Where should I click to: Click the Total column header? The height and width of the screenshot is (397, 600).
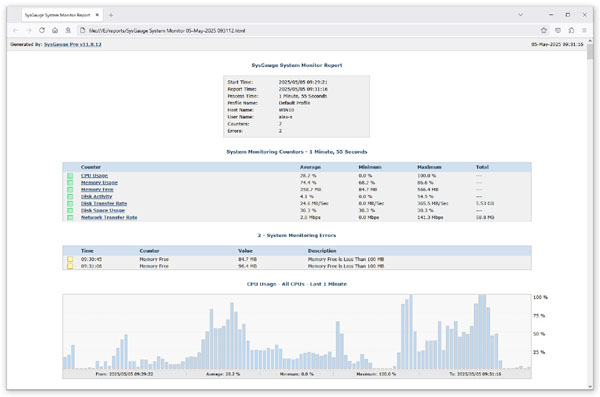482,167
